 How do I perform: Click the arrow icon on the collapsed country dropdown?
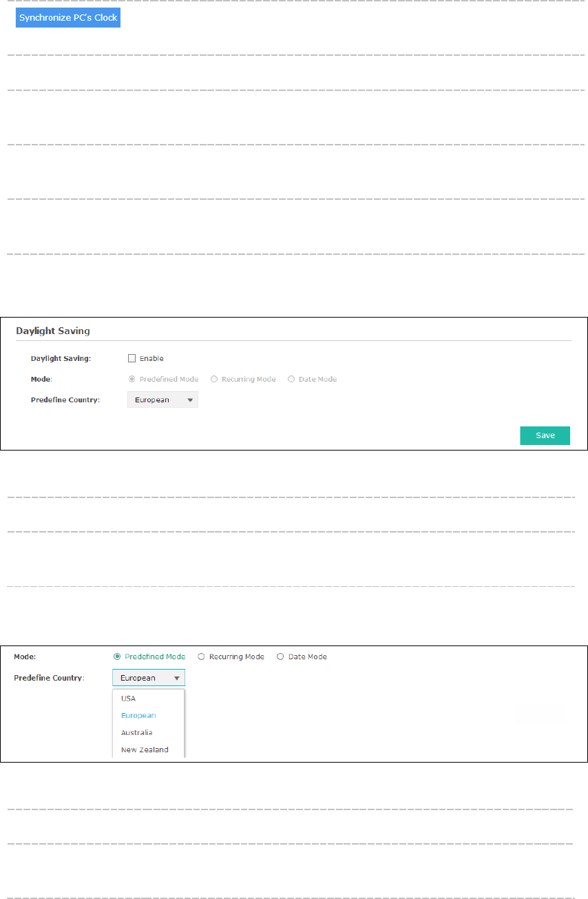point(190,400)
